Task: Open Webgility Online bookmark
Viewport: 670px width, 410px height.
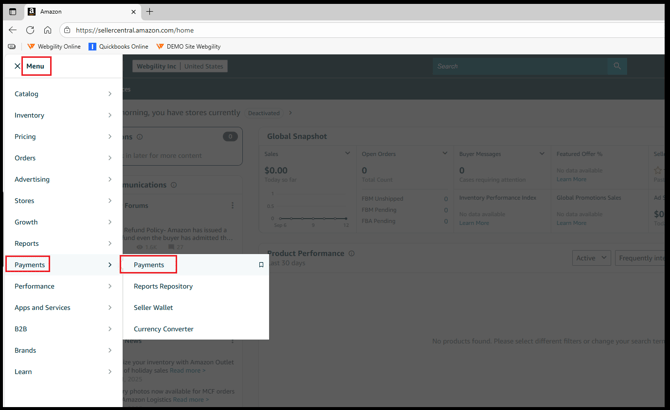Action: coord(54,47)
